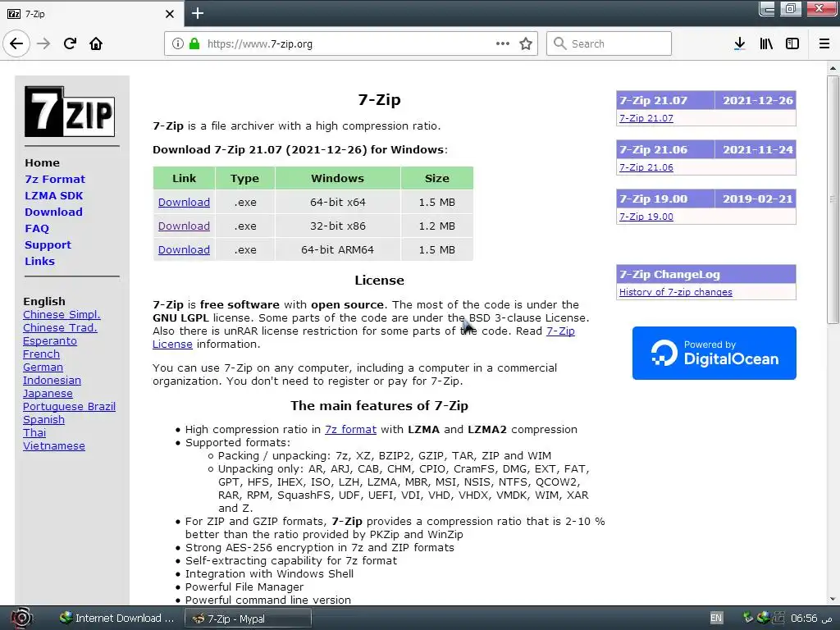Viewport: 840px width, 630px height.
Task: Switch language to Thai
Action: (x=34, y=433)
